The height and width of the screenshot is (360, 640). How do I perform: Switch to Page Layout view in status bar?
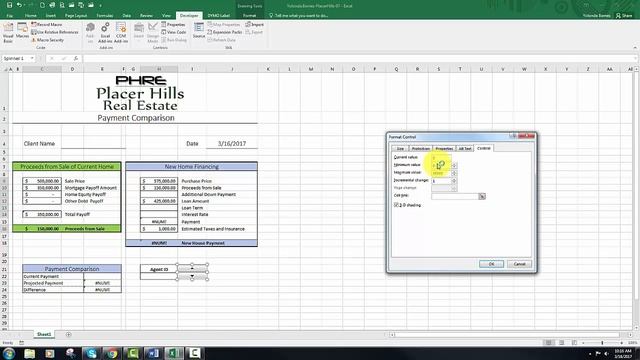pyautogui.click(x=562, y=343)
